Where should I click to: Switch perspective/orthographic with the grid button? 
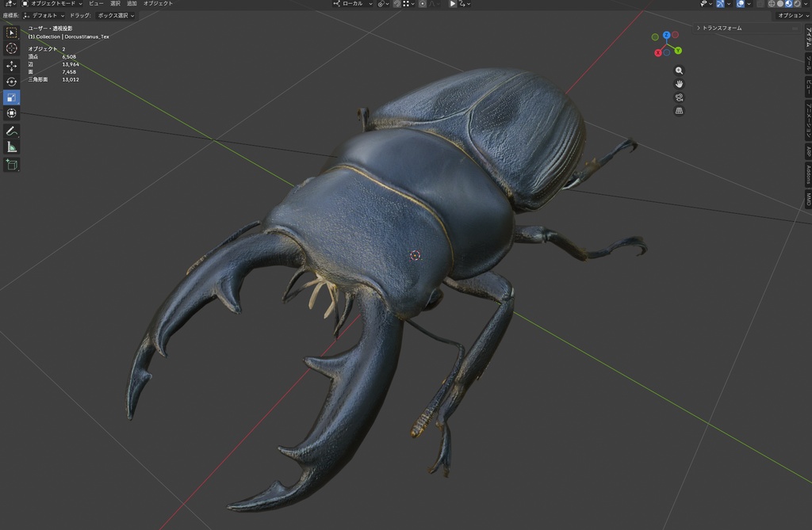[679, 111]
